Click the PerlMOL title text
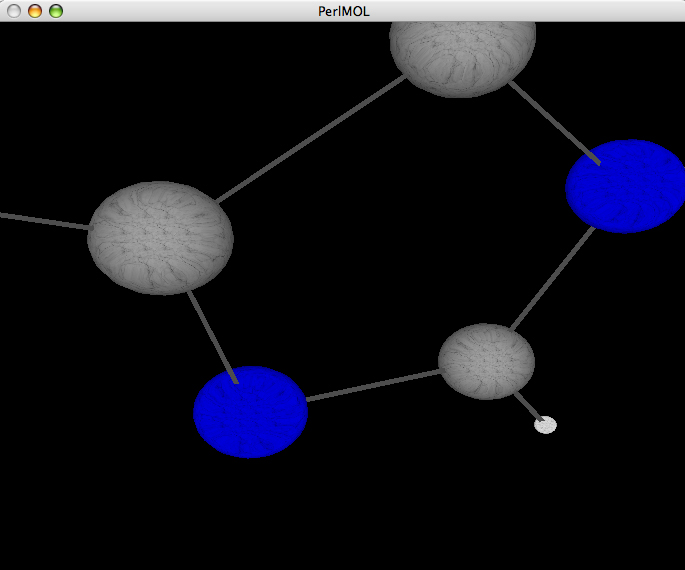 343,11
